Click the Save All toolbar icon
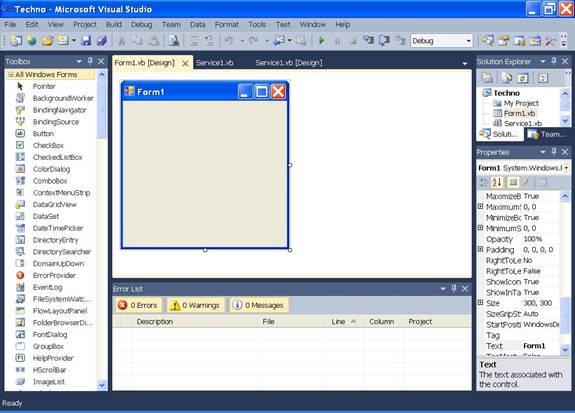 pyautogui.click(x=102, y=41)
